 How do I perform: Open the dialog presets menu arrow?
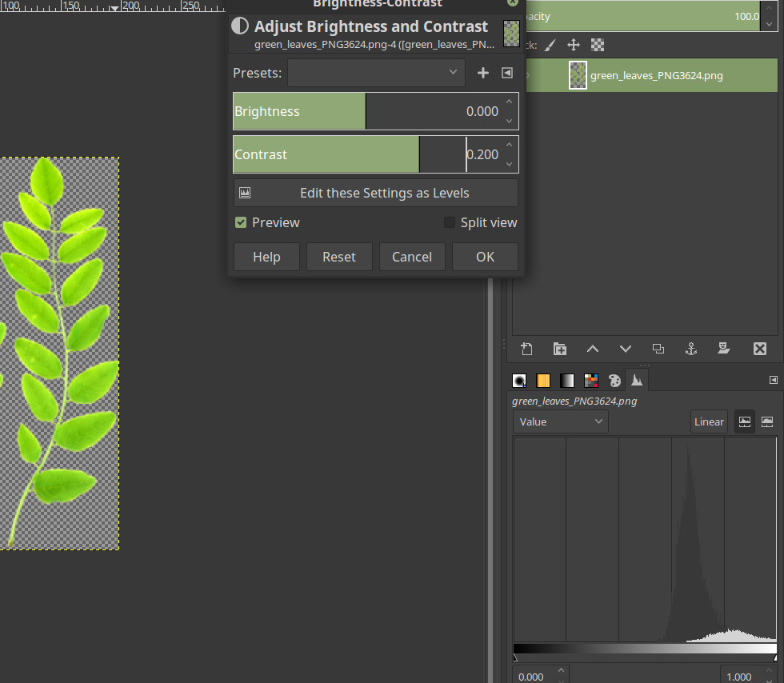(x=506, y=73)
